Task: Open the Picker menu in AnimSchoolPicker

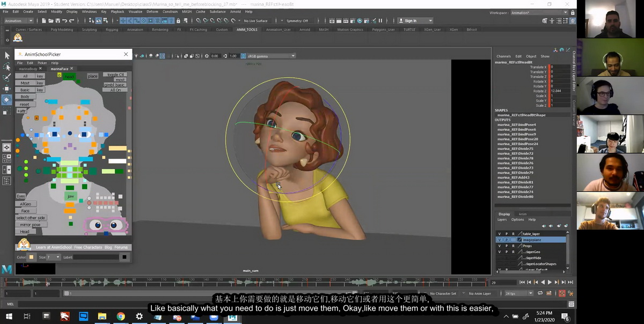Action: pos(42,63)
